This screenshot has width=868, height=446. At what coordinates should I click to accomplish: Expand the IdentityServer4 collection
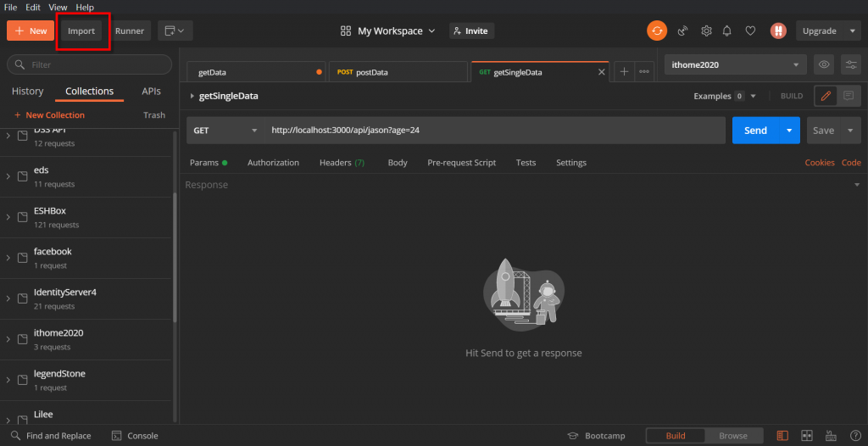(8, 298)
